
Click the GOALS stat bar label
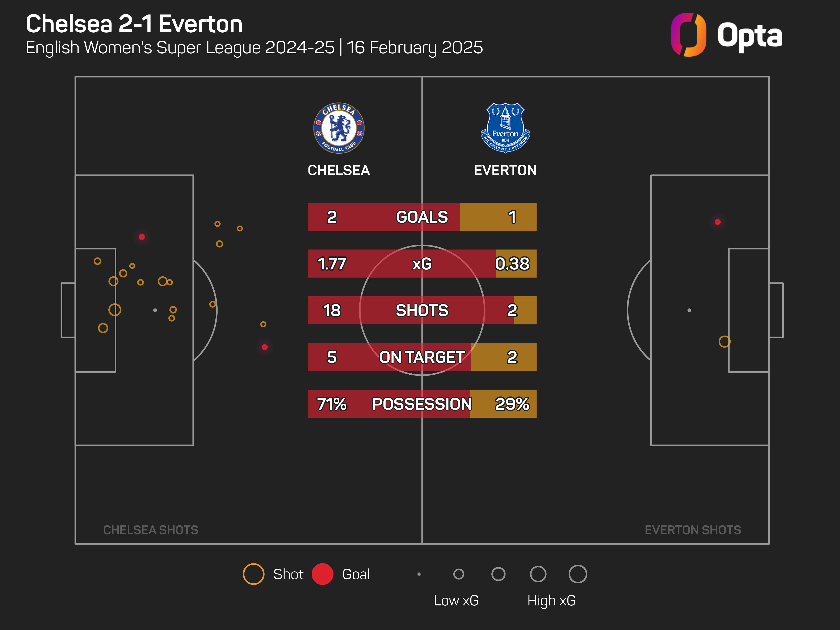pyautogui.click(x=421, y=217)
